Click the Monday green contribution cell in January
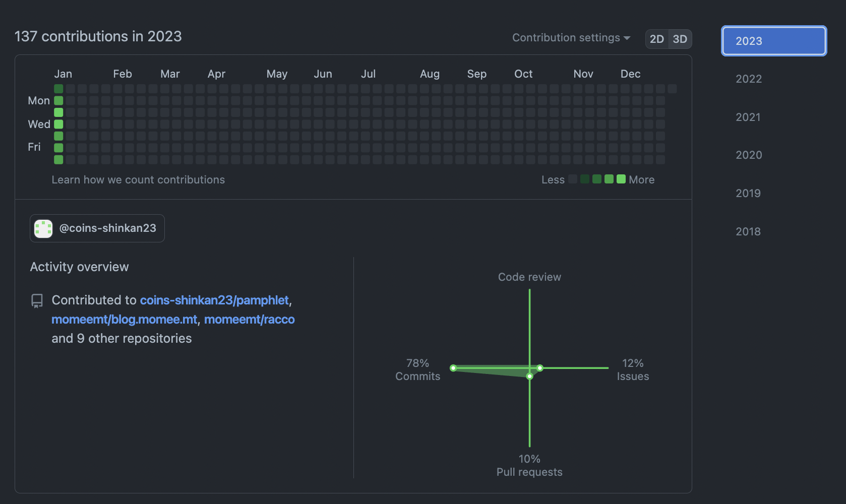846x504 pixels. (58, 100)
